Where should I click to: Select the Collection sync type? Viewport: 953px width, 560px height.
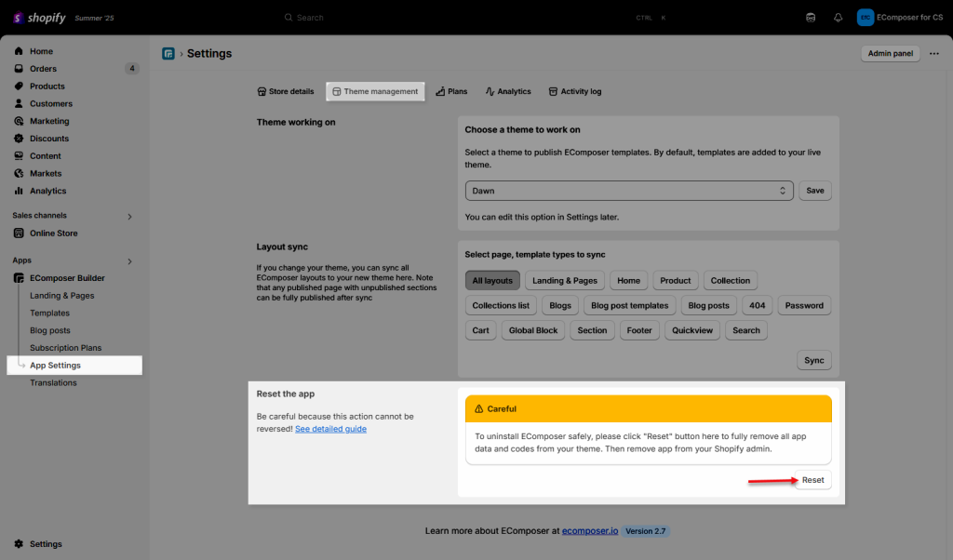coord(730,281)
